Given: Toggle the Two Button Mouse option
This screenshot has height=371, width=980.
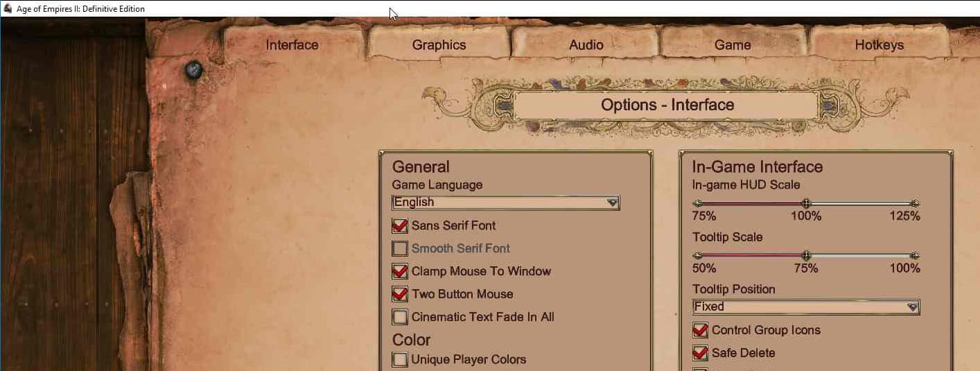Looking at the screenshot, I should pos(400,294).
